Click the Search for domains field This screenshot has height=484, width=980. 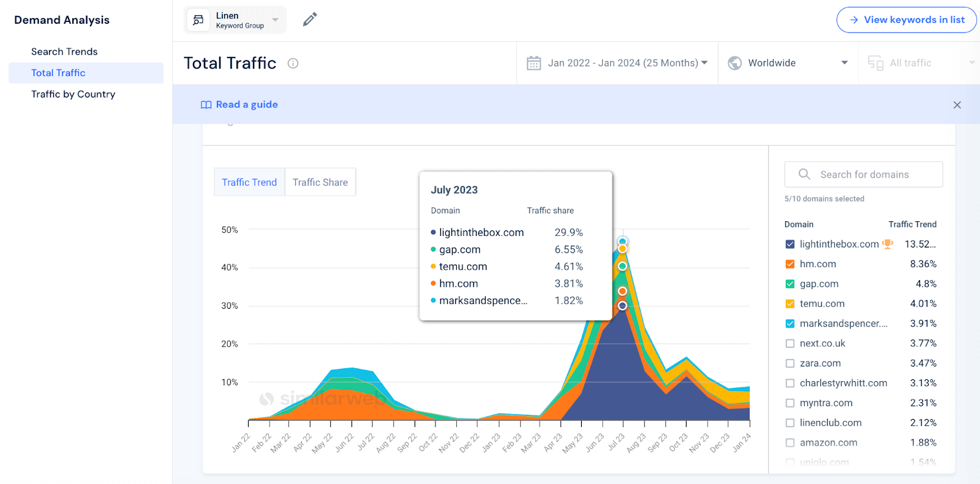coord(864,175)
